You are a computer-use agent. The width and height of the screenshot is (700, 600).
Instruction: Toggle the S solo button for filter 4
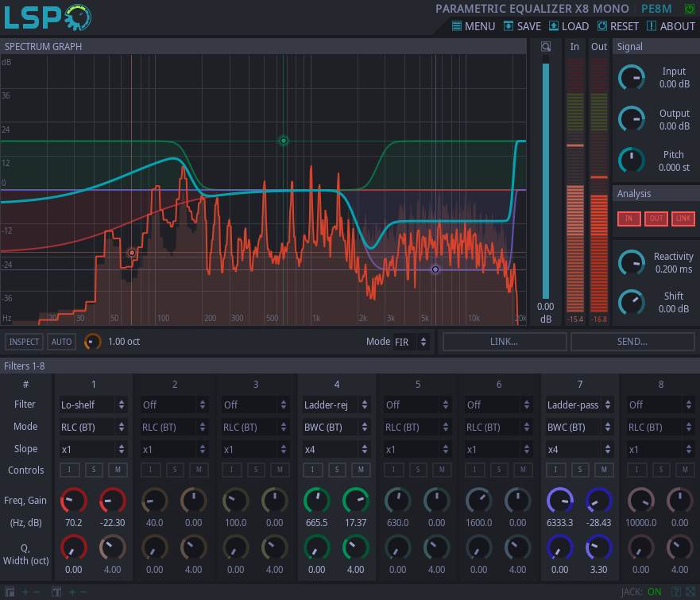point(337,470)
